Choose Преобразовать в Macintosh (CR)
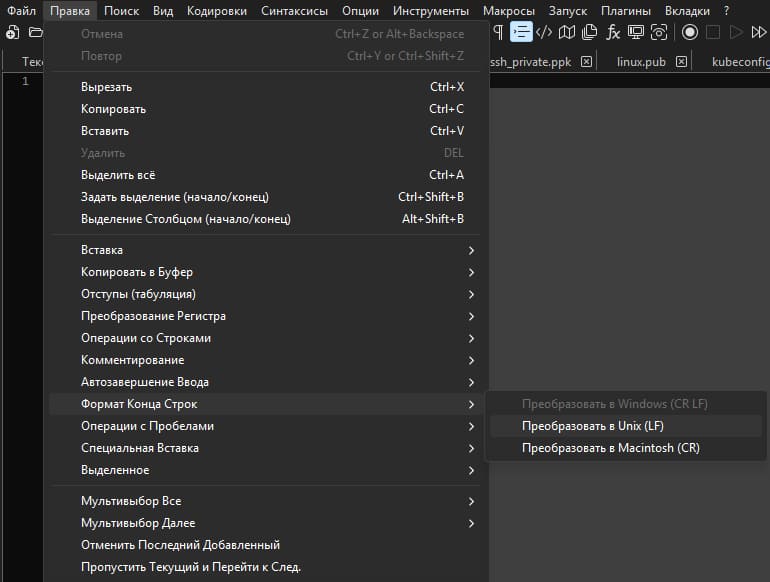 point(610,448)
